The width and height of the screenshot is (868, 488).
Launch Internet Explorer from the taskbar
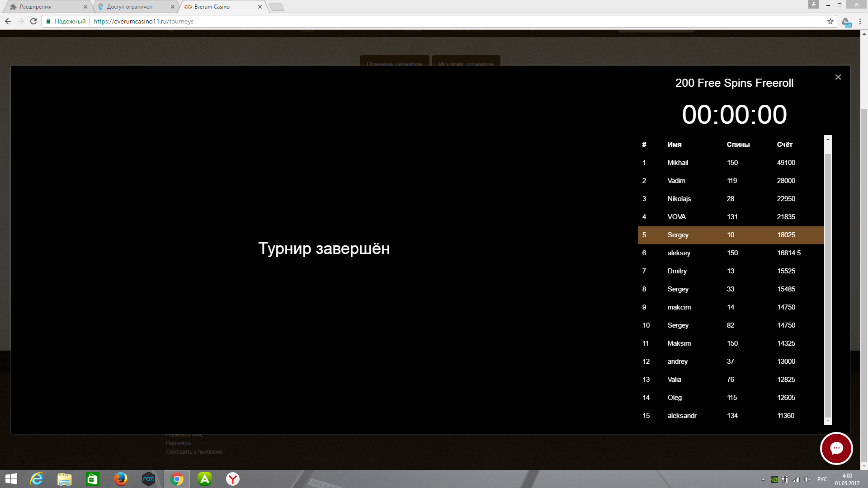point(37,479)
